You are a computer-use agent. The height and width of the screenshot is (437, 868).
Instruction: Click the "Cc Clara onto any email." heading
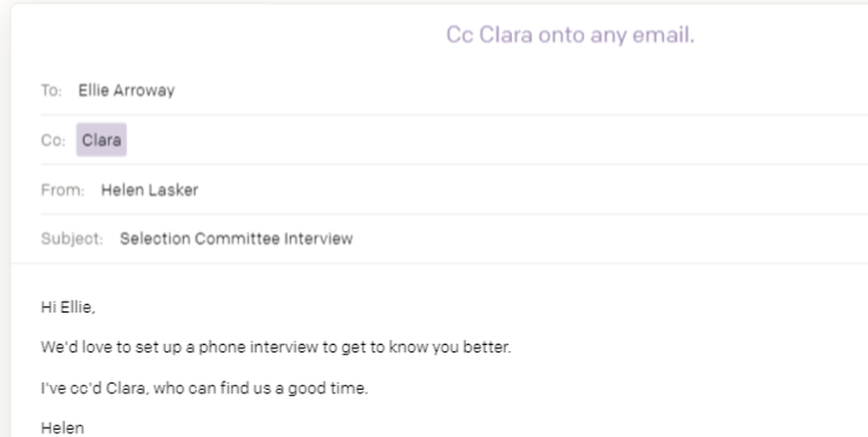(569, 35)
